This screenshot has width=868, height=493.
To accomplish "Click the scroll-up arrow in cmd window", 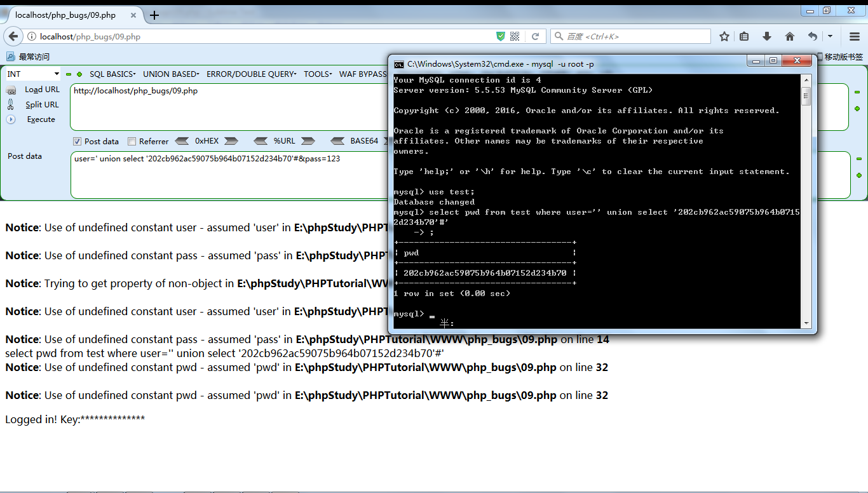I will [x=806, y=79].
